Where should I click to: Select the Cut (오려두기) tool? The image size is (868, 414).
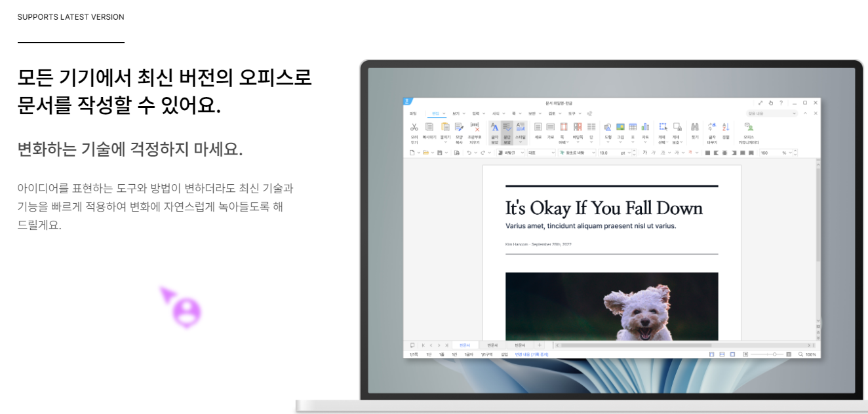tap(414, 130)
